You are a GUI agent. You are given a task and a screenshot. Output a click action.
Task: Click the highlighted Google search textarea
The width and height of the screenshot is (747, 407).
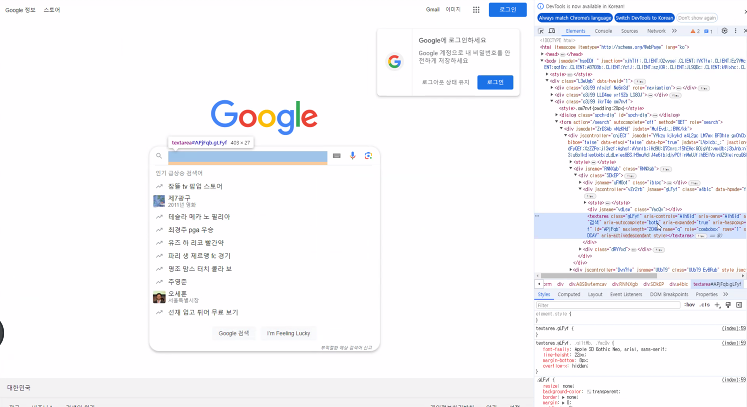point(248,157)
